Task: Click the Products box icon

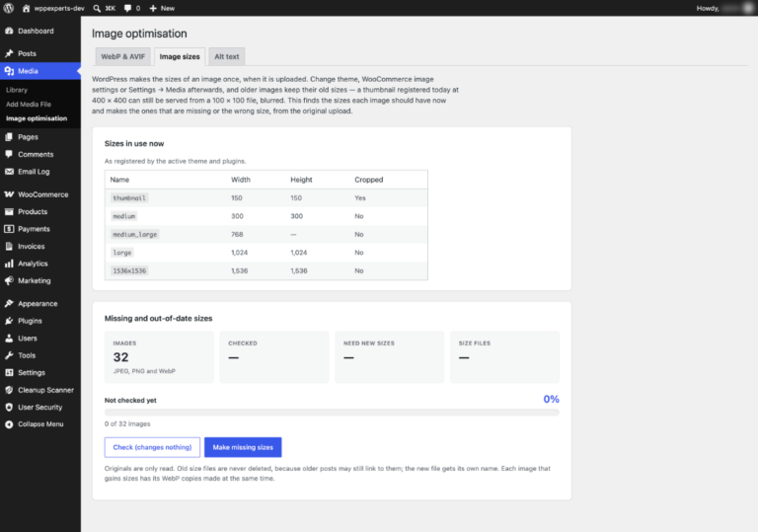Action: [9, 212]
